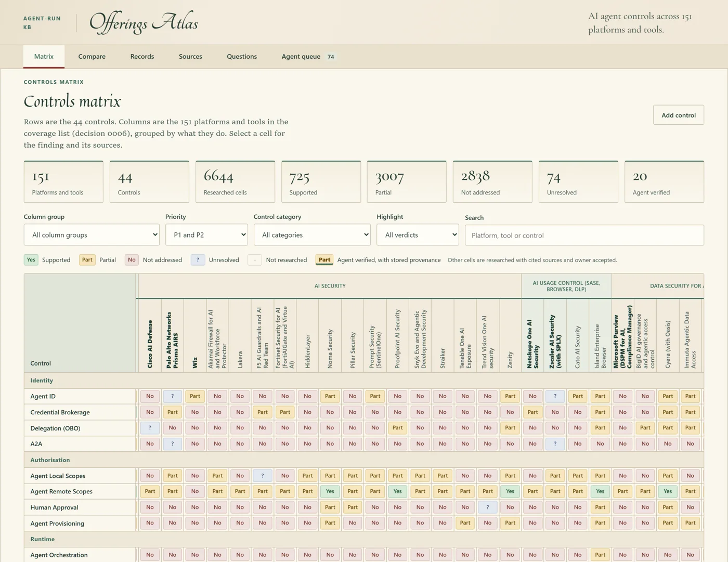Screen dimensions: 728x562
Task: Click the Agent Provisioning row label
Action: [57, 524]
